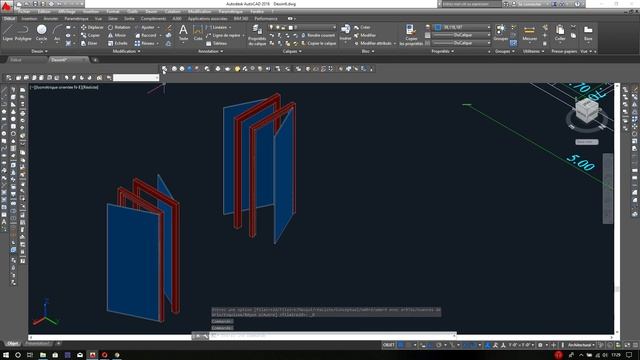Expand the Annotation panel

(x=210, y=51)
